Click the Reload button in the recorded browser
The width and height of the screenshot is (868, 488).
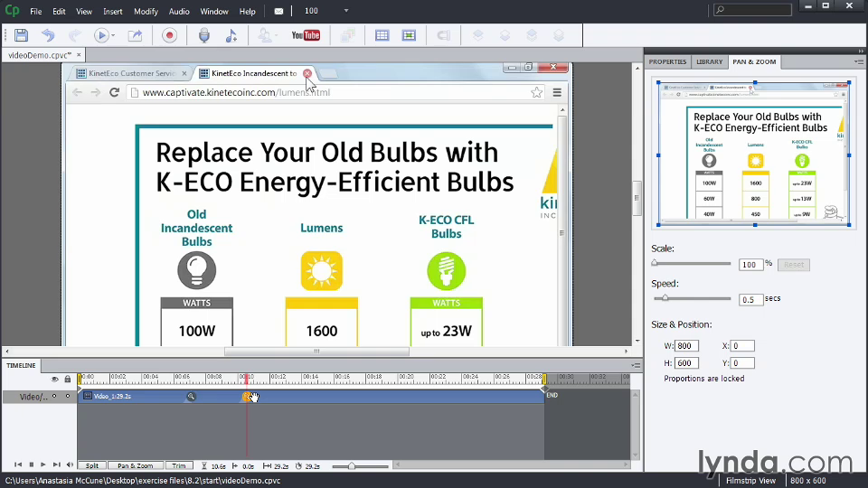coord(114,92)
